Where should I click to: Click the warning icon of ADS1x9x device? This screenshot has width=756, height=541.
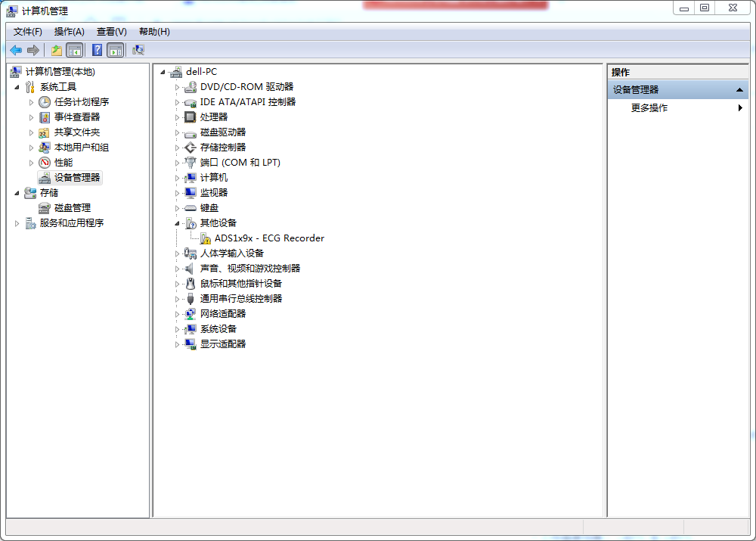coord(206,238)
